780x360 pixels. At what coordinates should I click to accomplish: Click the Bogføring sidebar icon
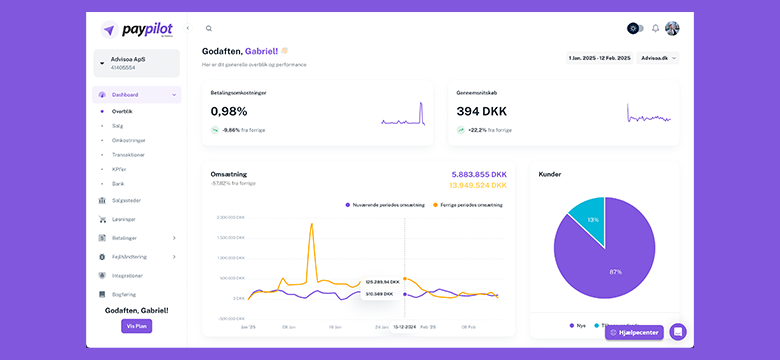(102, 294)
